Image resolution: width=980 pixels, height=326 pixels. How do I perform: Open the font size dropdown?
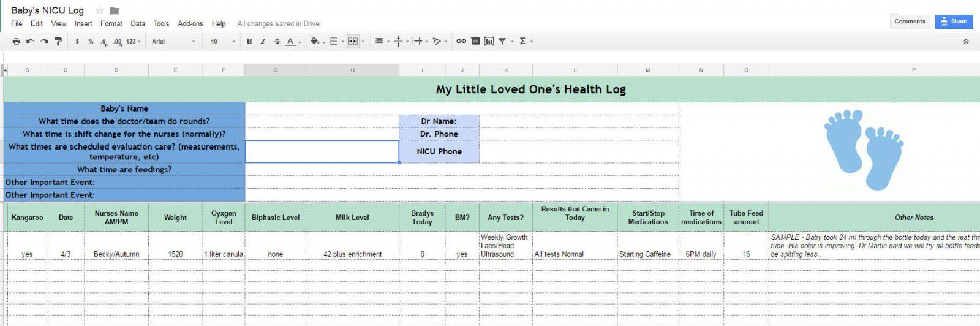[223, 42]
